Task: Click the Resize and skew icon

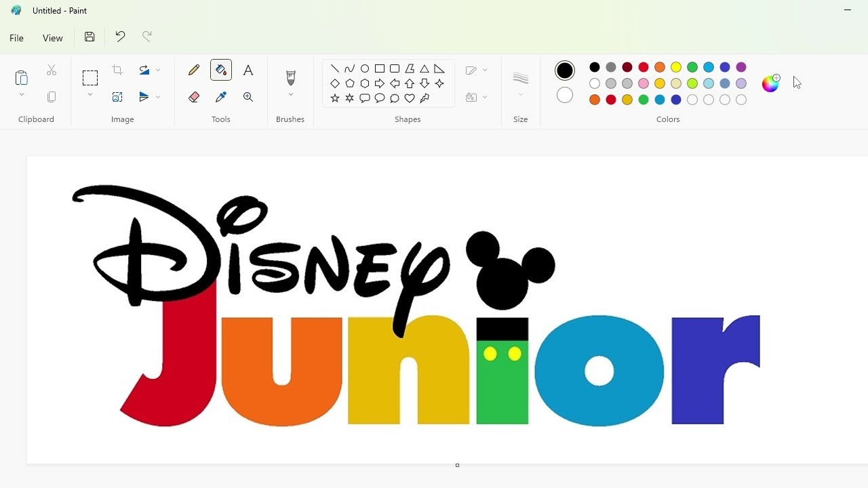Action: click(x=117, y=97)
